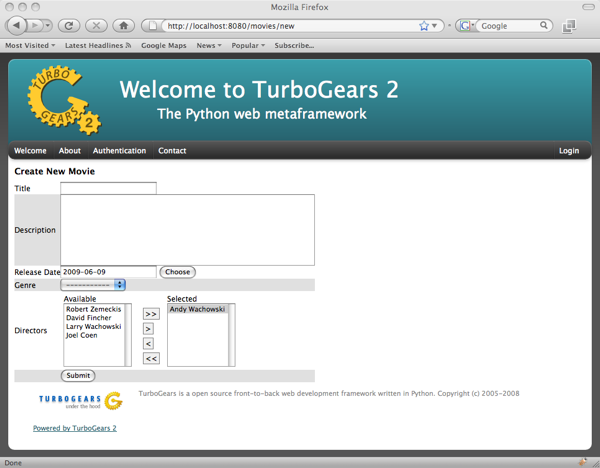
Task: Click the Available list scrollbar
Action: click(x=128, y=335)
